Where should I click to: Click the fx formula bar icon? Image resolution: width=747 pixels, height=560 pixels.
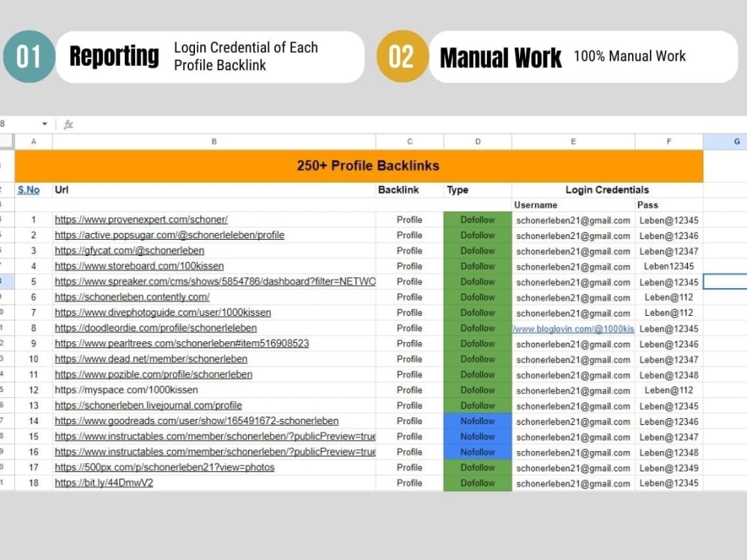click(x=68, y=125)
